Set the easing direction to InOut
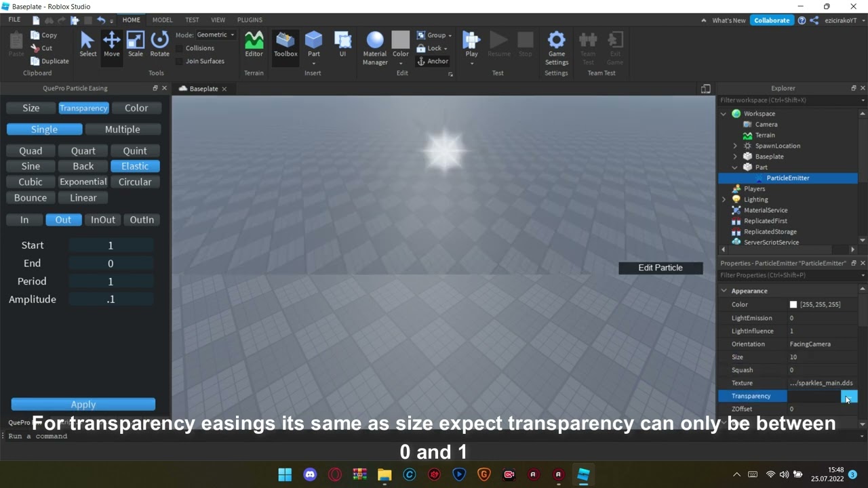This screenshot has width=868, height=488. (103, 220)
